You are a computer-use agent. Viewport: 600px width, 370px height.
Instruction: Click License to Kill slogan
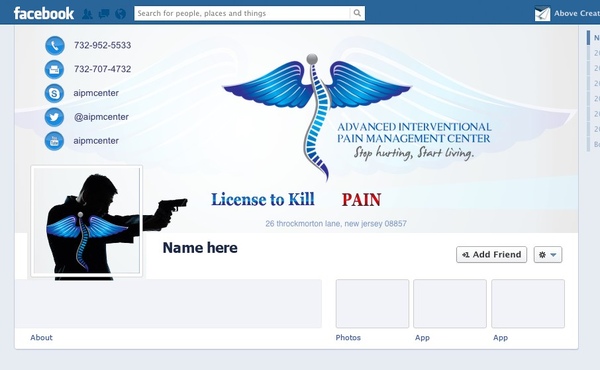[x=263, y=199]
